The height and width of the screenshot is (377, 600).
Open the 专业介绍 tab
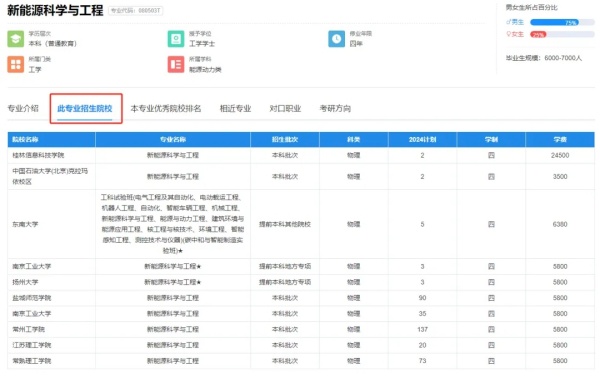click(23, 109)
